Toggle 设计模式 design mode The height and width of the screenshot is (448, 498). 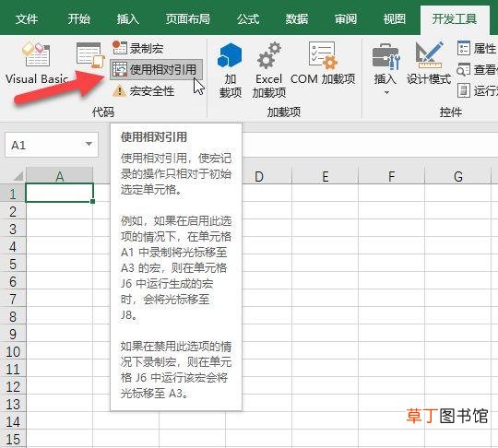click(429, 64)
